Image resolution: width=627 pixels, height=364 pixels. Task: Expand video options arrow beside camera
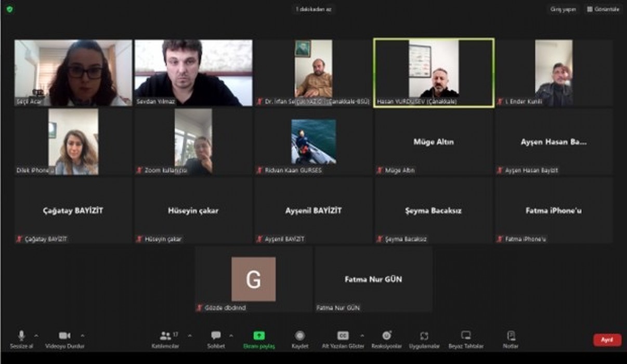click(82, 335)
